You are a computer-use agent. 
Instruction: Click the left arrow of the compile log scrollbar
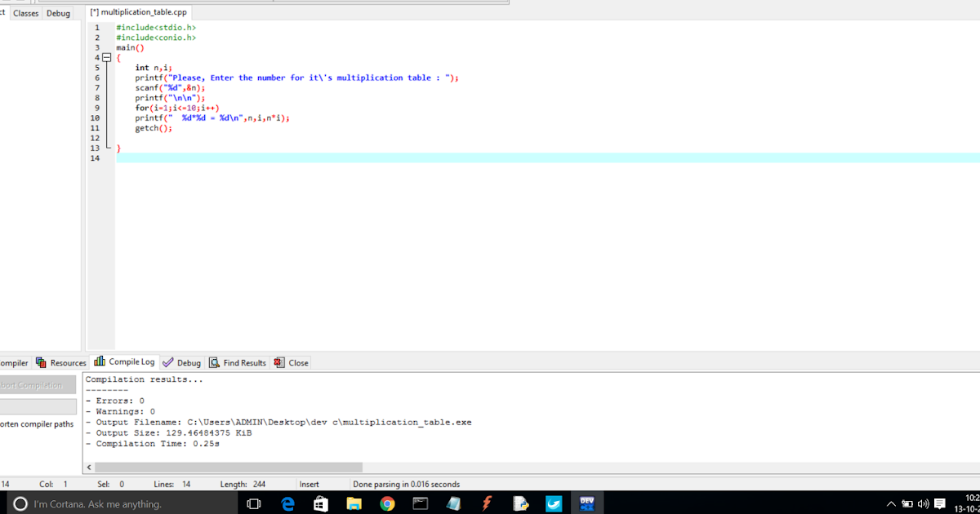[89, 467]
